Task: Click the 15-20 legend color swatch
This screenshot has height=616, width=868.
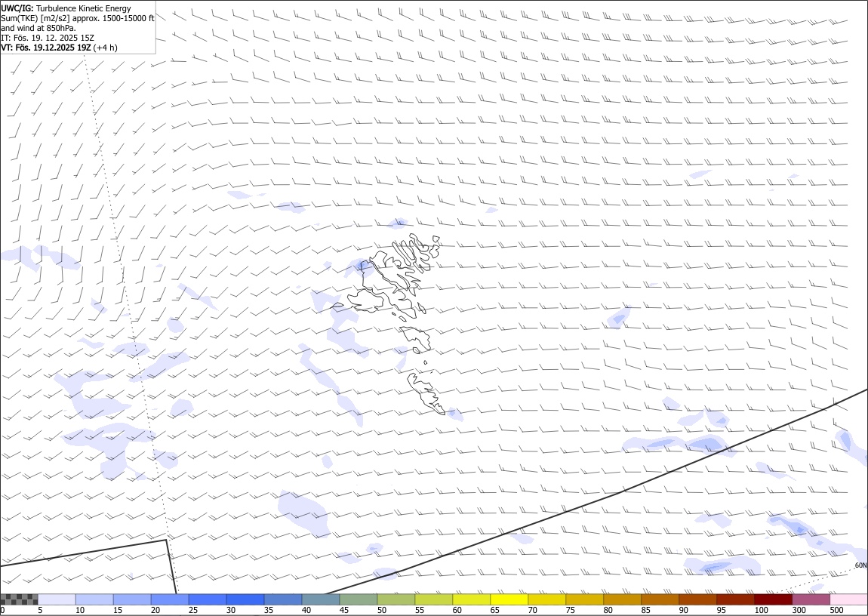Action: (x=132, y=599)
